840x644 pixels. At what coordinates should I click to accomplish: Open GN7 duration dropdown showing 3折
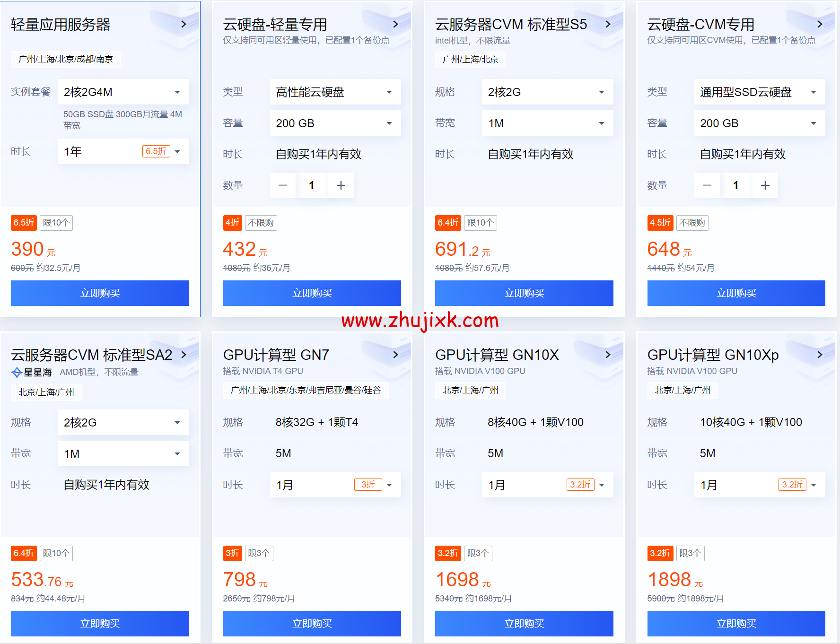(x=335, y=484)
